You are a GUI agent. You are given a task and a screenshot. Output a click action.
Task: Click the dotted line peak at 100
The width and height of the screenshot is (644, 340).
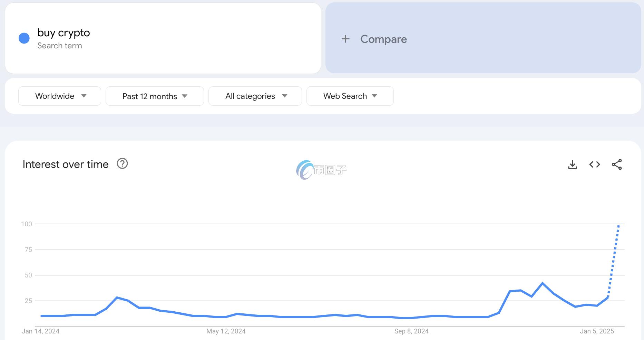618,226
